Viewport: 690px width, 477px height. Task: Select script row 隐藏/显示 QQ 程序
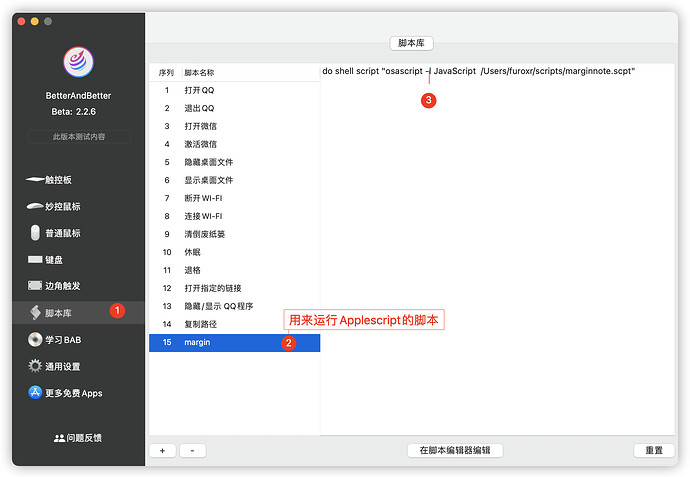235,306
